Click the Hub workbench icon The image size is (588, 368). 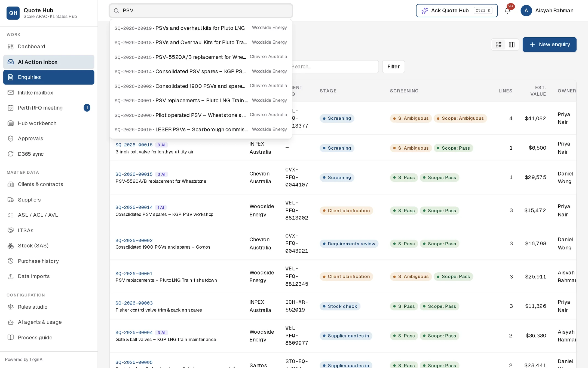(11, 123)
